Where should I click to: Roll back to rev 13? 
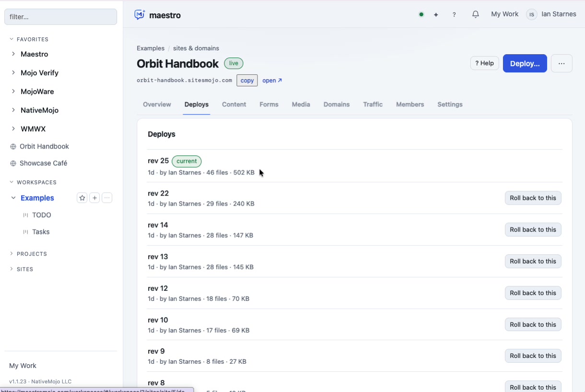533,261
